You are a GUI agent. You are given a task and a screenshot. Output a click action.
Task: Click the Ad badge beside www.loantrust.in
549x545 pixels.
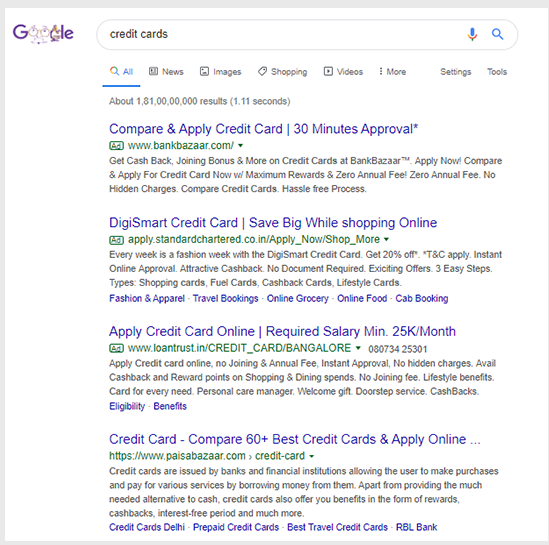click(116, 348)
